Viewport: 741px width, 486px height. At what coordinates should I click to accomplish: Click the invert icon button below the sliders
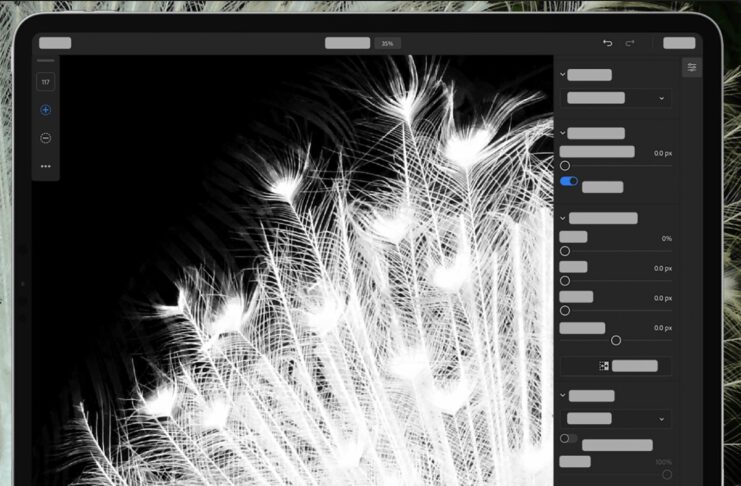[x=616, y=366]
